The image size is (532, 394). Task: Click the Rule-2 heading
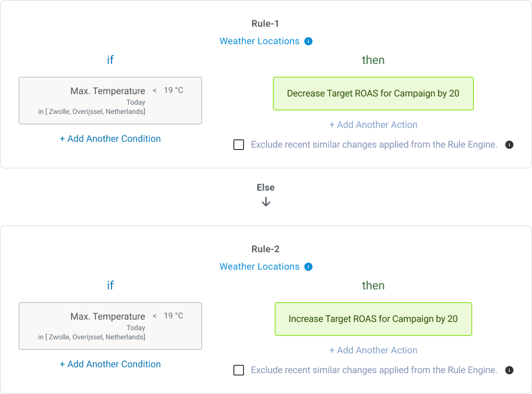pos(265,249)
